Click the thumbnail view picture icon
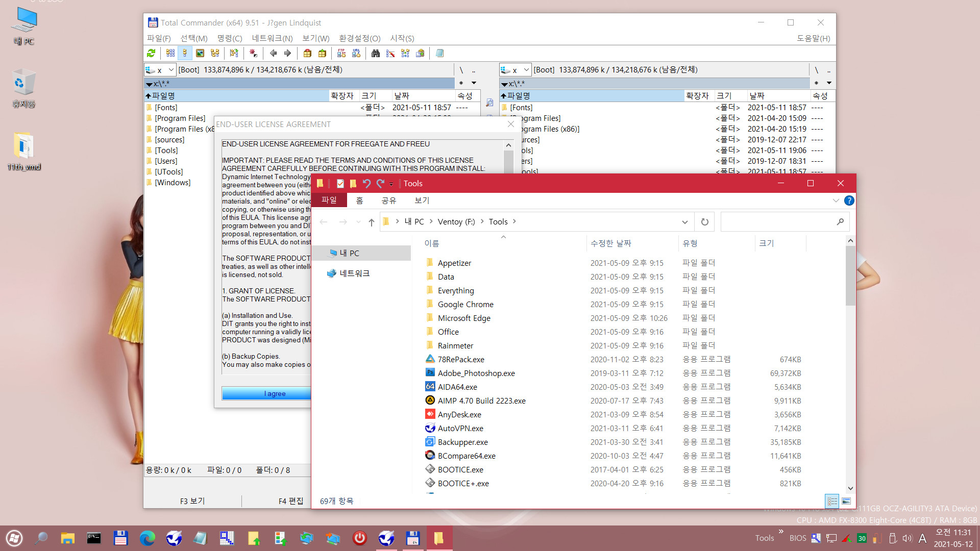 coord(200,53)
